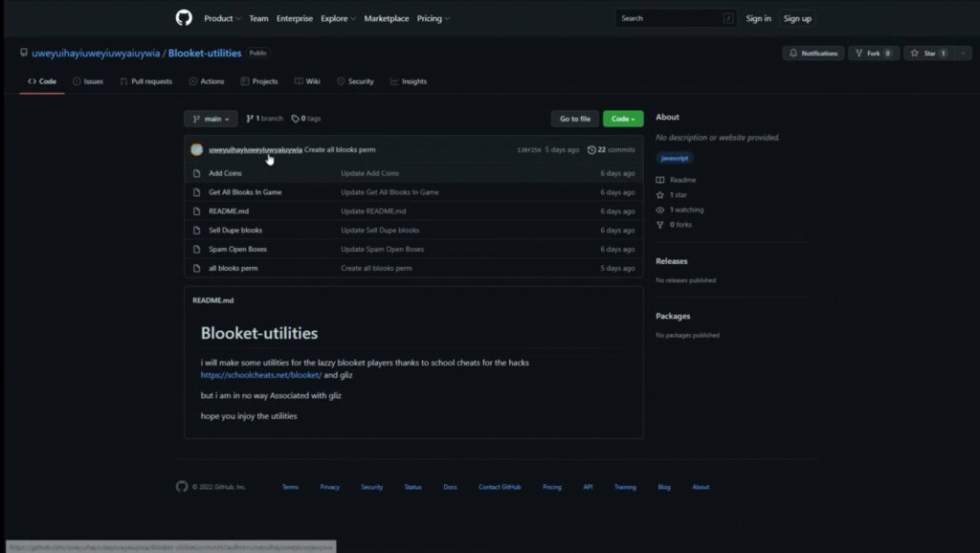Open footer Status link
Image resolution: width=980 pixels, height=553 pixels.
pyautogui.click(x=412, y=487)
